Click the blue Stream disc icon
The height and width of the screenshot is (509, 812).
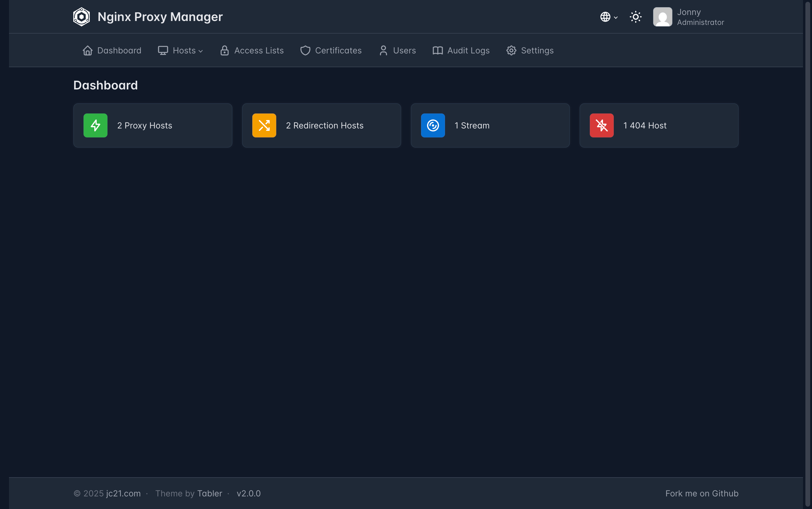[x=433, y=125]
